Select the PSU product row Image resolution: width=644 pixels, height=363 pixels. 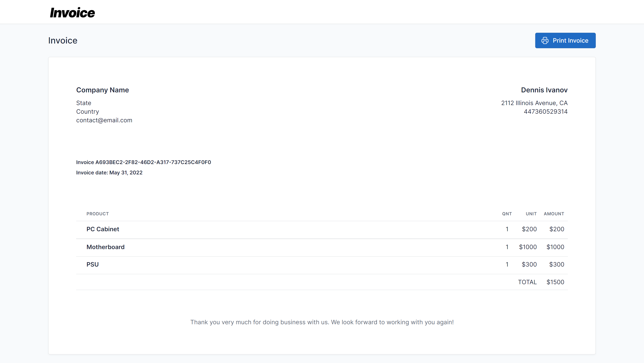(x=93, y=264)
